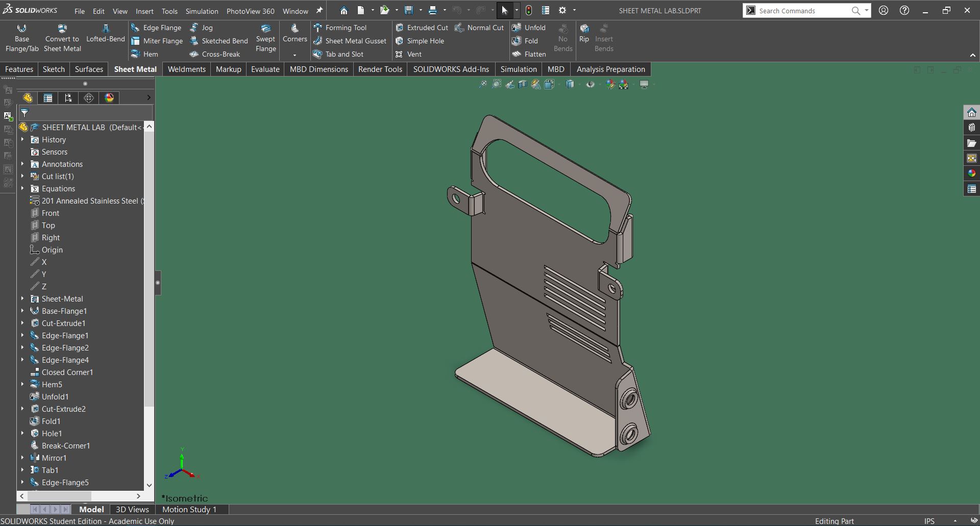Toggle the pin on the menu bar

coord(320,11)
